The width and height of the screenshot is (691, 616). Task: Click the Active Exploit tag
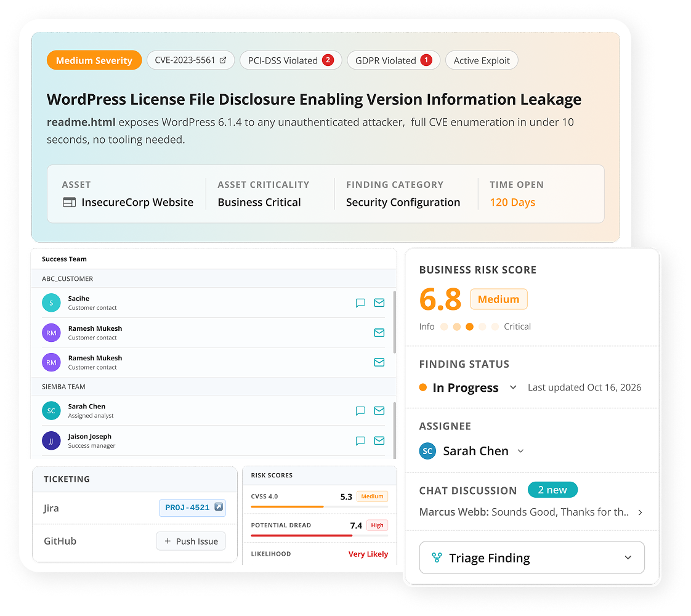482,60
